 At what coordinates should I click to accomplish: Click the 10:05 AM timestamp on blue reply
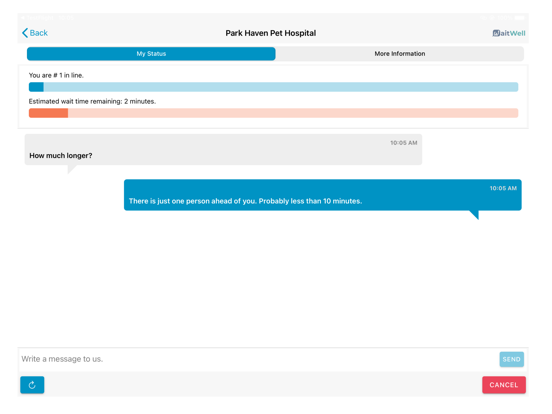pos(503,188)
